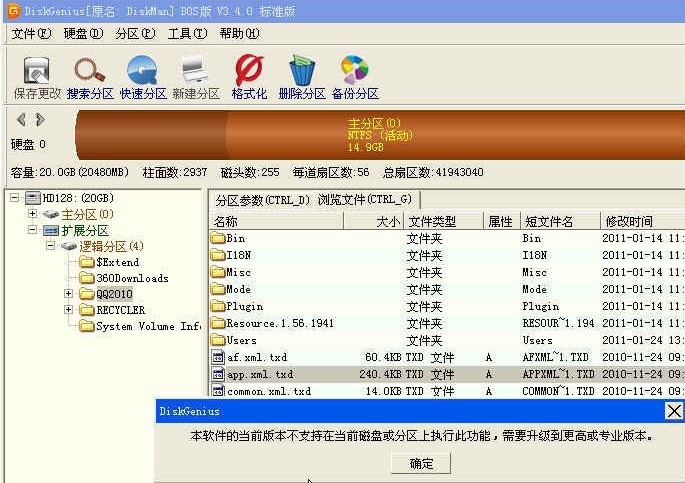Click the 硬盘 0 label

(x=28, y=144)
